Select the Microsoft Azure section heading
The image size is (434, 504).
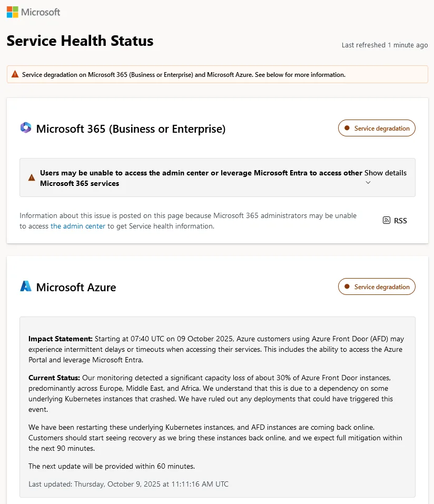[76, 287]
